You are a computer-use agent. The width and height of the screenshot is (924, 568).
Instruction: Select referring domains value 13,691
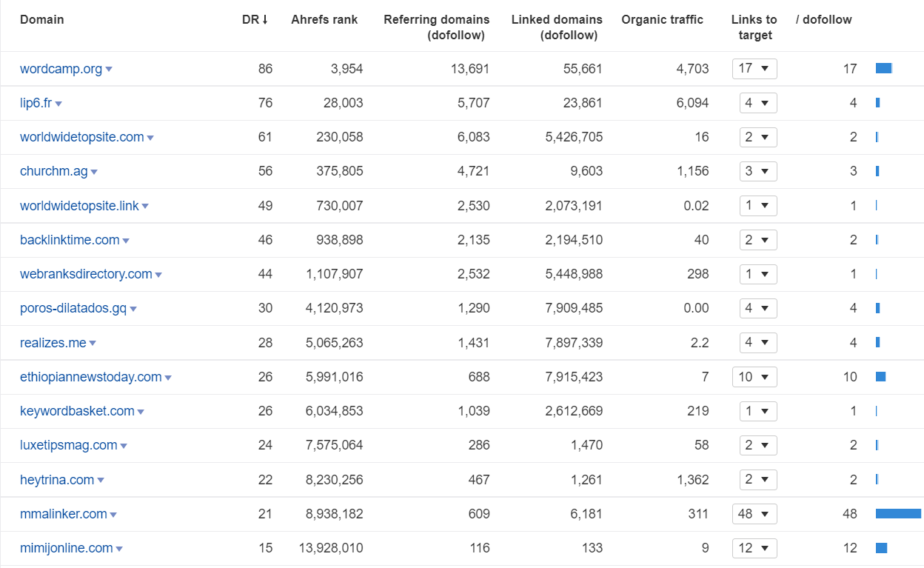point(470,69)
